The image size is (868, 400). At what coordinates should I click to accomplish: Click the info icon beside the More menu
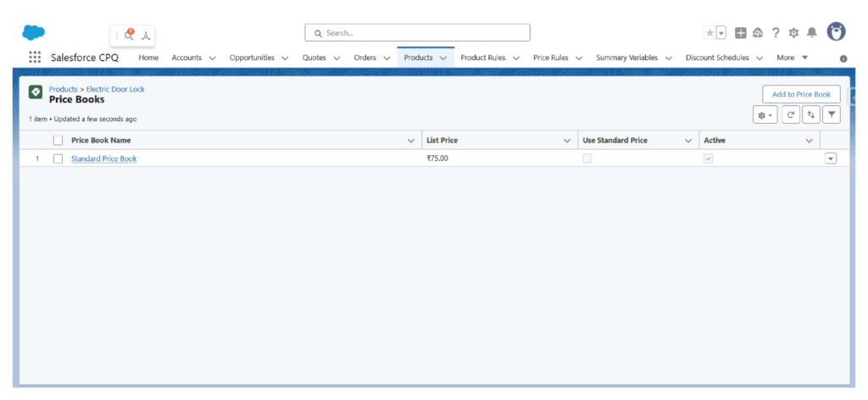(x=843, y=58)
